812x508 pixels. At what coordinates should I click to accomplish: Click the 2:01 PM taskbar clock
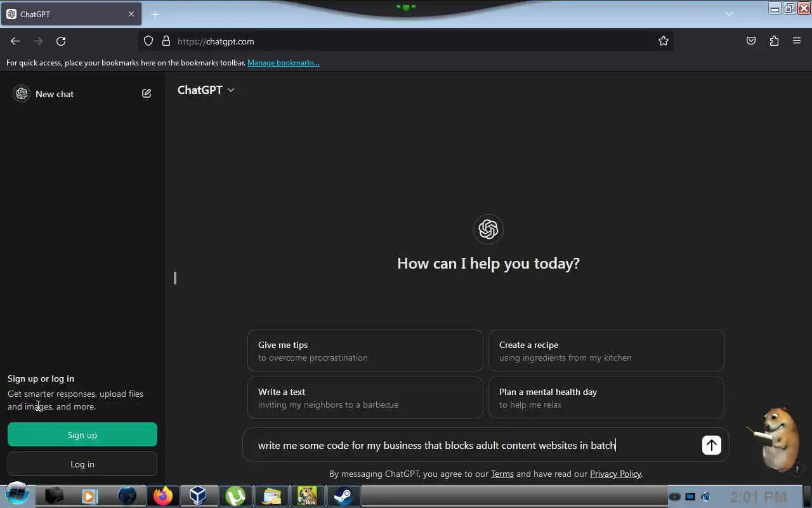759,497
